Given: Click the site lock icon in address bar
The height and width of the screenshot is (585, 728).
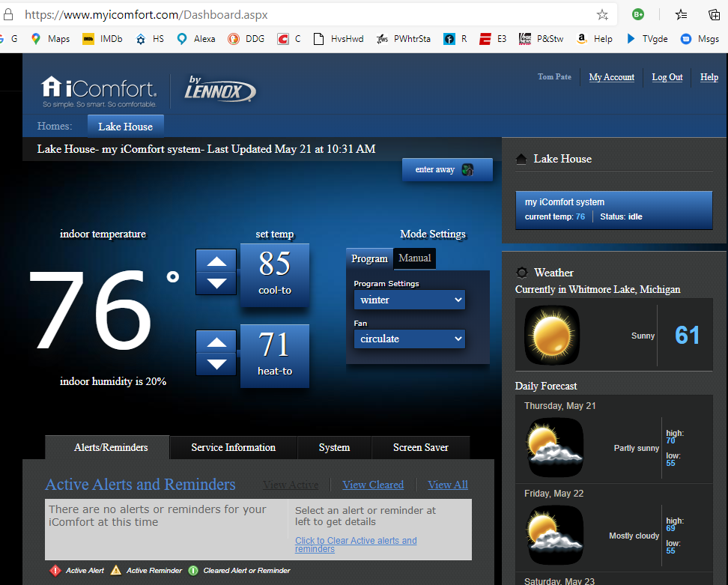Looking at the screenshot, I should (8, 15).
